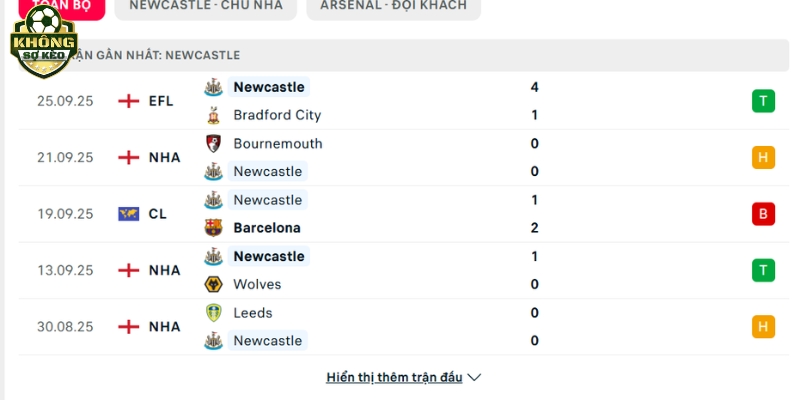Screen dimensions: 800x400
Task: Click the CL world flag icon
Action: pos(129,214)
